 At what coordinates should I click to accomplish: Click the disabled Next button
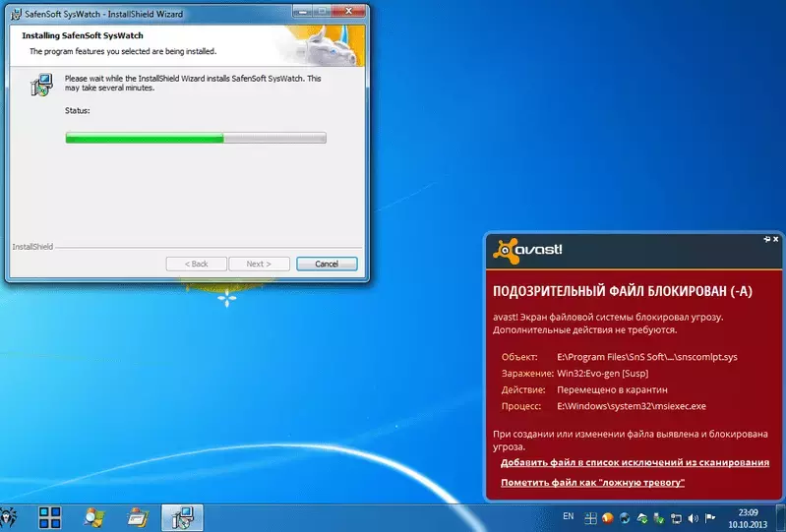259,264
